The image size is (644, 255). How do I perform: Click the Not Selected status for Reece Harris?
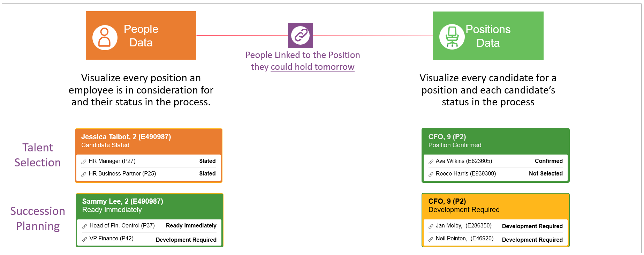546,173
